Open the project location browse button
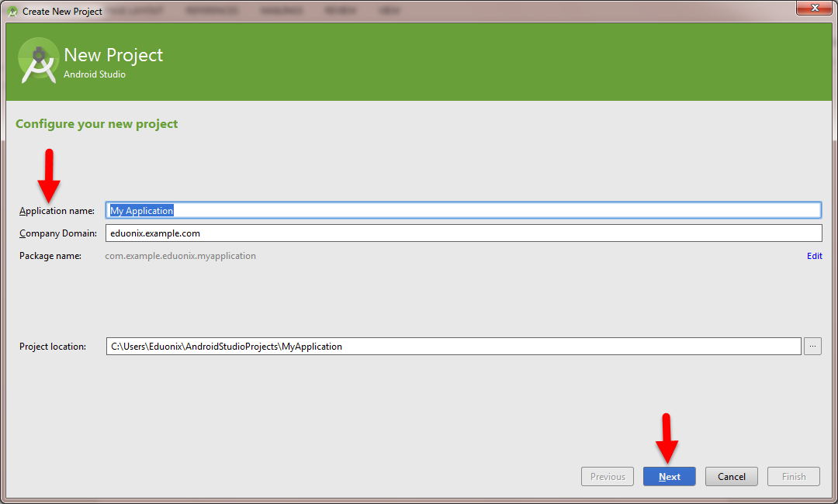Viewport: 838px width, 504px height. pos(812,346)
